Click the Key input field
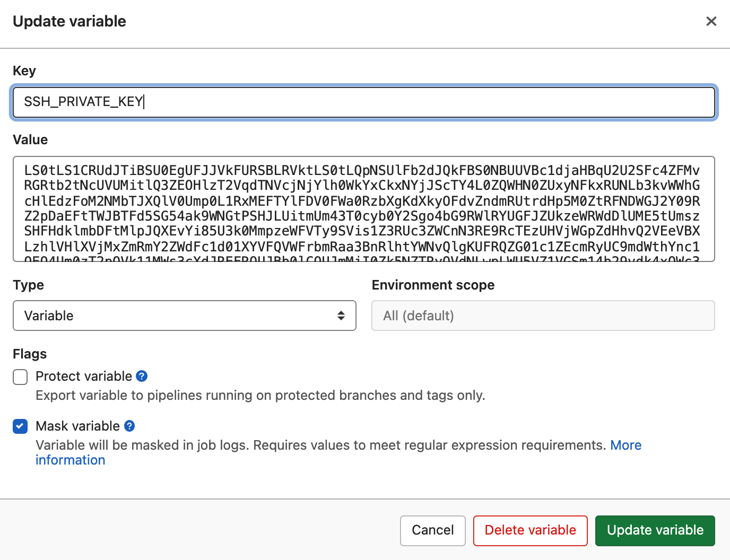This screenshot has height=560, width=730. click(x=363, y=102)
